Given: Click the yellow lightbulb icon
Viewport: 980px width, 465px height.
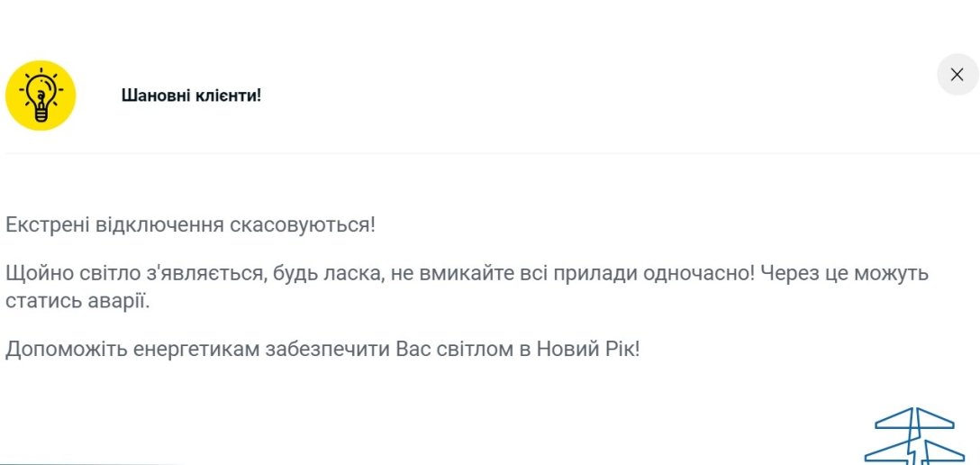Looking at the screenshot, I should tap(41, 96).
